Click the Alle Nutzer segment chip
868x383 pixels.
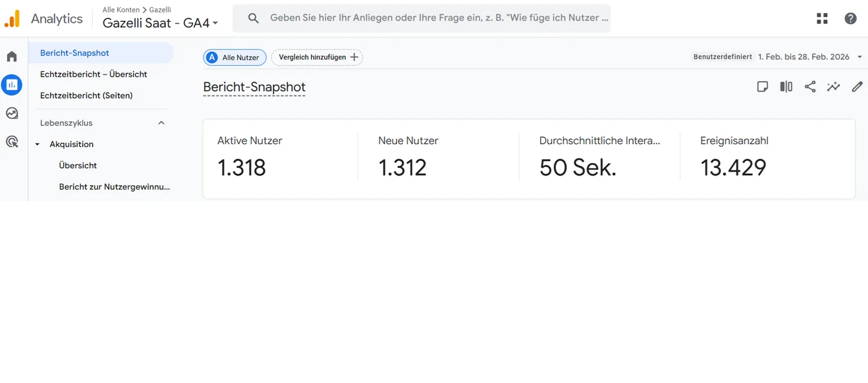[235, 57]
